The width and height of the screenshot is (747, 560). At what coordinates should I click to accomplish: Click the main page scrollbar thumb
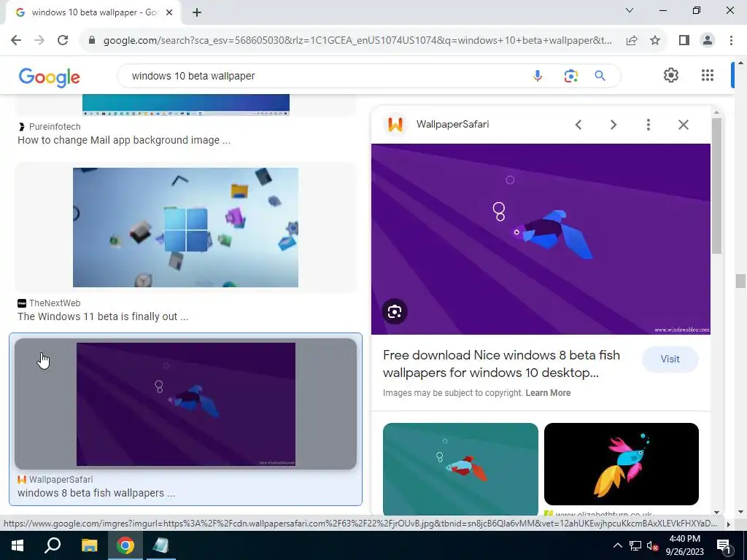[x=740, y=281]
